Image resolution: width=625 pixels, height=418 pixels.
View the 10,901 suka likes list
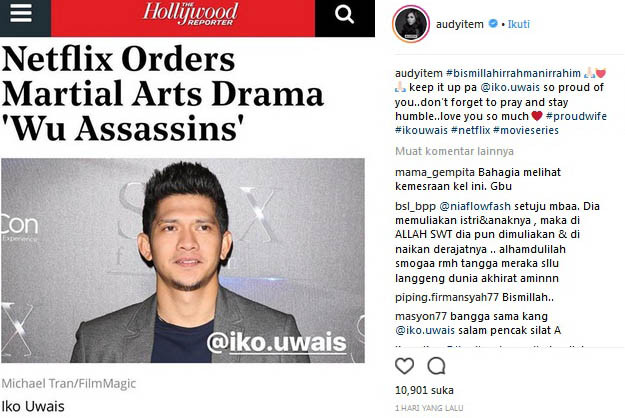pos(424,390)
